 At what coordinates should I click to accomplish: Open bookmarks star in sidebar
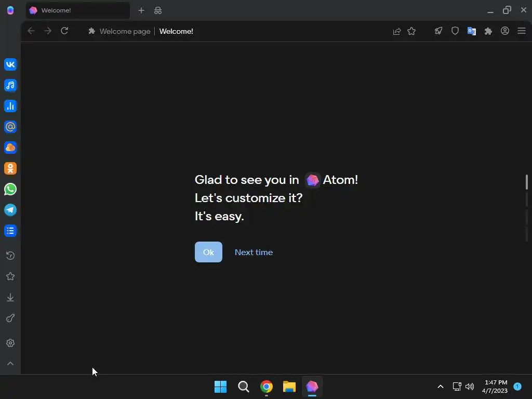point(10,276)
